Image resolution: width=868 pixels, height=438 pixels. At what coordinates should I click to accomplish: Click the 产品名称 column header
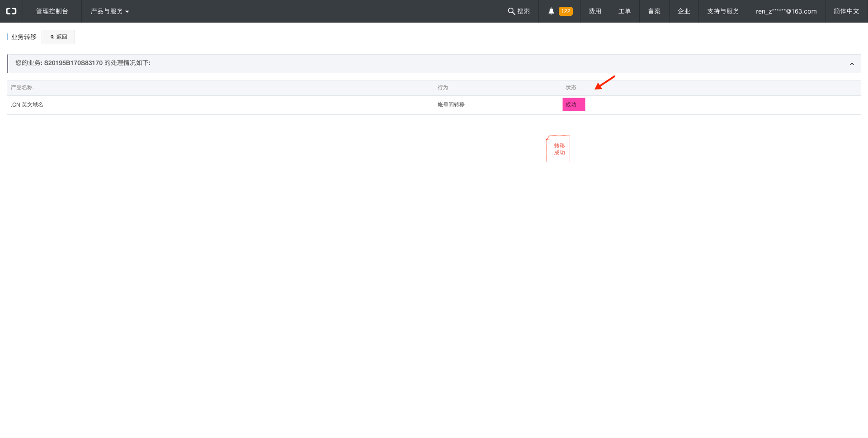(x=22, y=88)
